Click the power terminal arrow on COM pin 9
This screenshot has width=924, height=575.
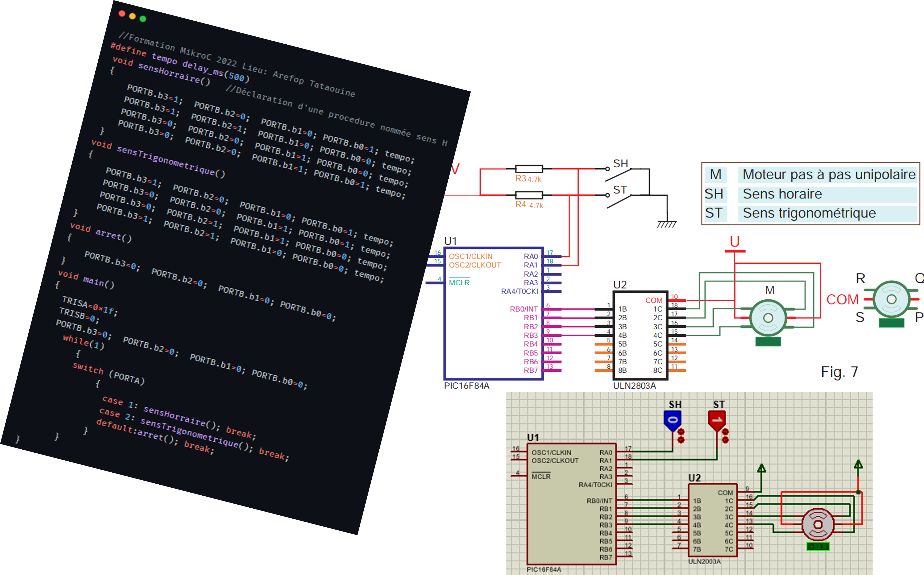761,469
